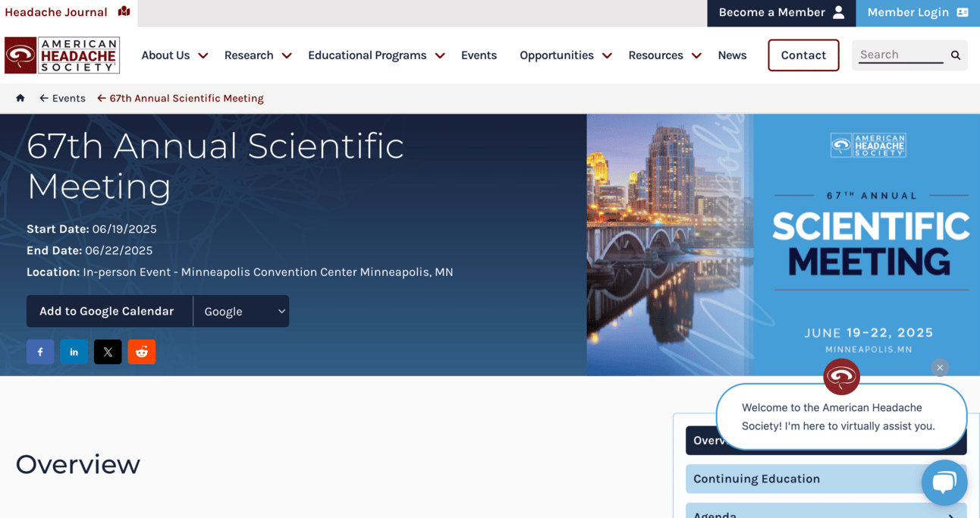Go to the News page
The image size is (980, 518).
(x=732, y=55)
